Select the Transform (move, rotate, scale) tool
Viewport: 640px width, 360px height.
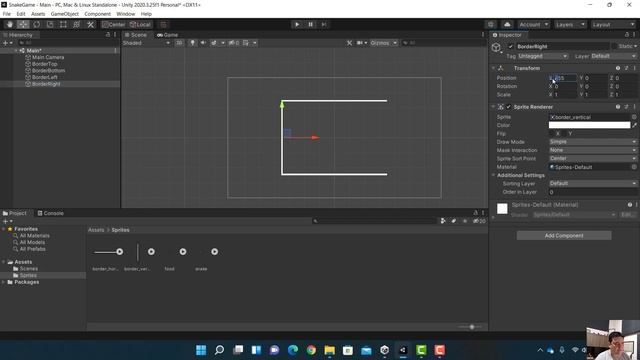click(x=76, y=24)
